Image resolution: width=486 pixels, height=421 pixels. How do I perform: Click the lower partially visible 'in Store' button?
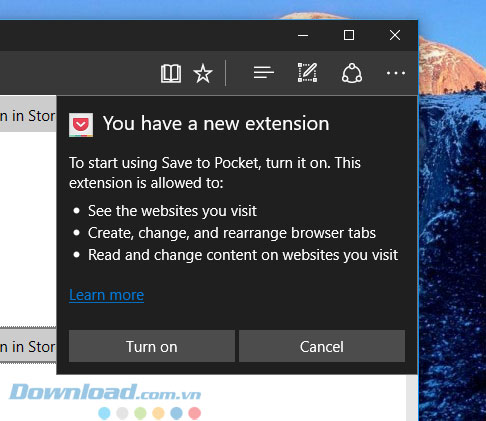[28, 345]
